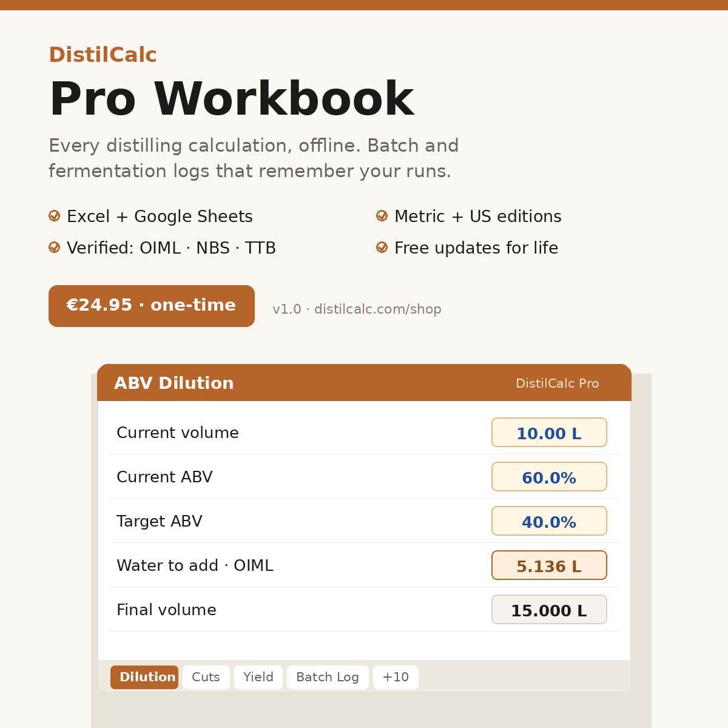The width and height of the screenshot is (728, 728).
Task: Click the 'Metric + US editions' feature text
Action: [x=477, y=217]
